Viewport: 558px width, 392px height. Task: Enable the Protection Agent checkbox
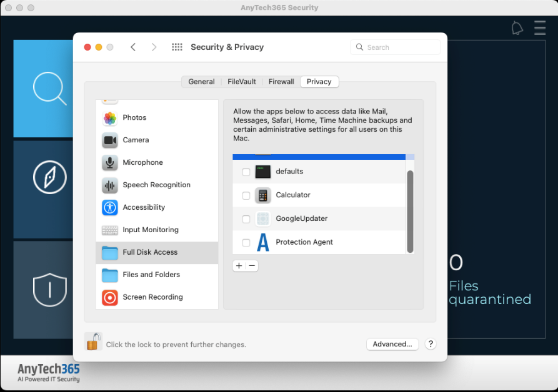[246, 243]
